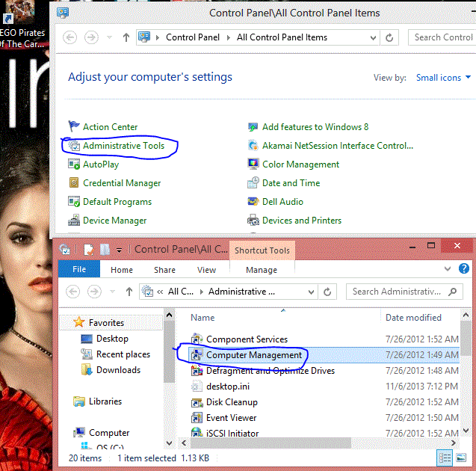476x471 pixels.
Task: Open Device Manager icon
Action: 74,220
